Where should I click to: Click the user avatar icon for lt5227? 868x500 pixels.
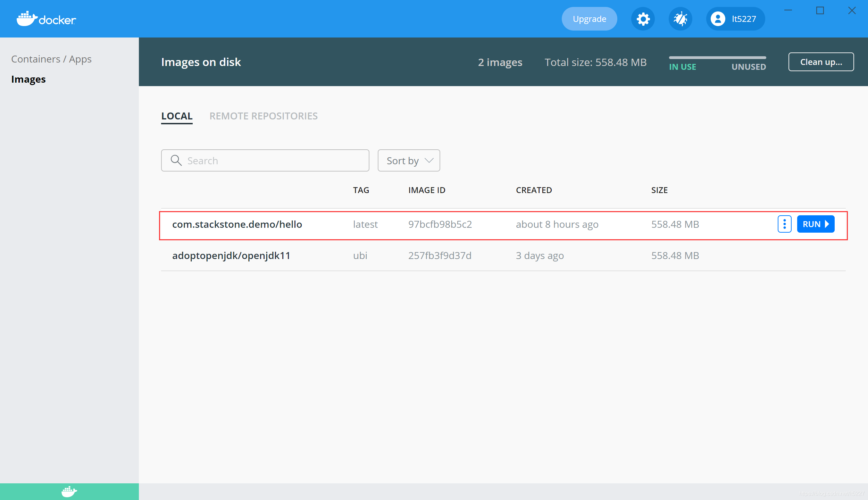click(718, 19)
